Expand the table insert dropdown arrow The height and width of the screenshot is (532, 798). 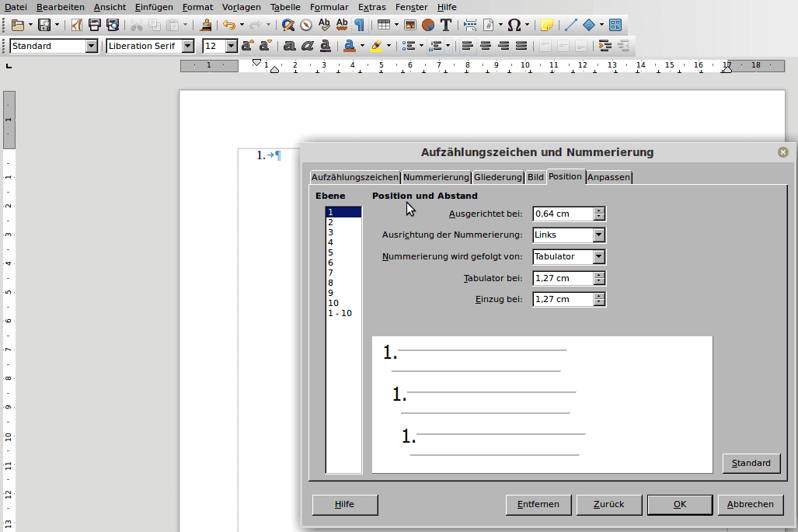396,25
